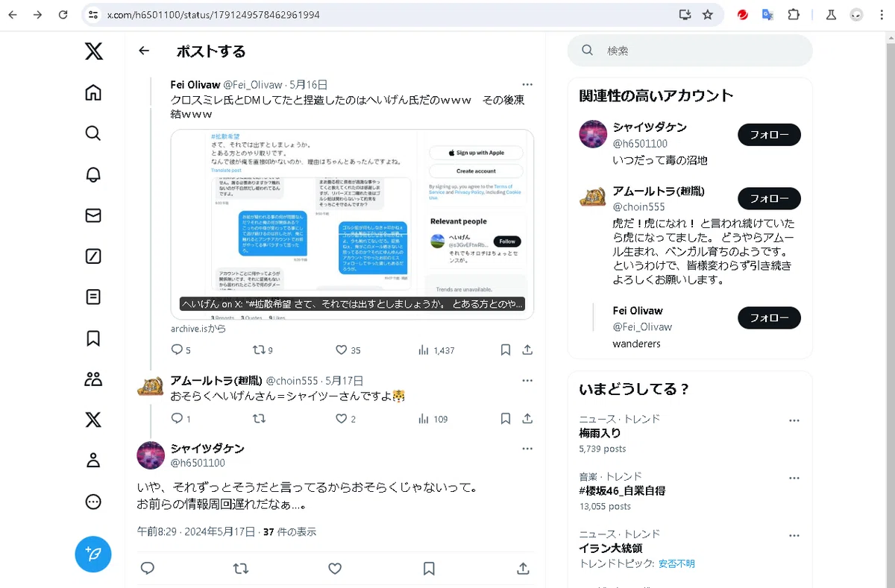Open the Google Translate extension icon
895x588 pixels.
coord(767,15)
